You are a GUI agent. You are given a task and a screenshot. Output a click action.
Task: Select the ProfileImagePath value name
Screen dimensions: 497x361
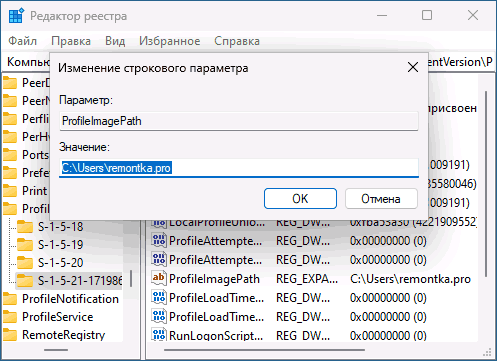[x=214, y=279]
